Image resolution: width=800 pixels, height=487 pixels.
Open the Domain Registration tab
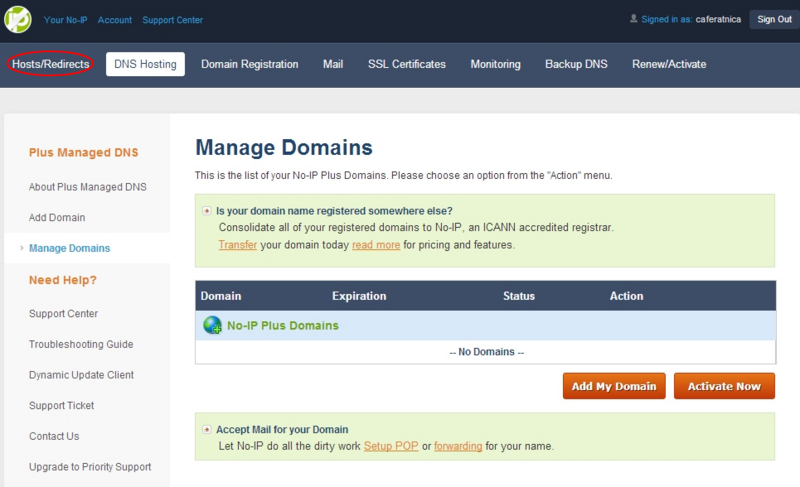249,64
